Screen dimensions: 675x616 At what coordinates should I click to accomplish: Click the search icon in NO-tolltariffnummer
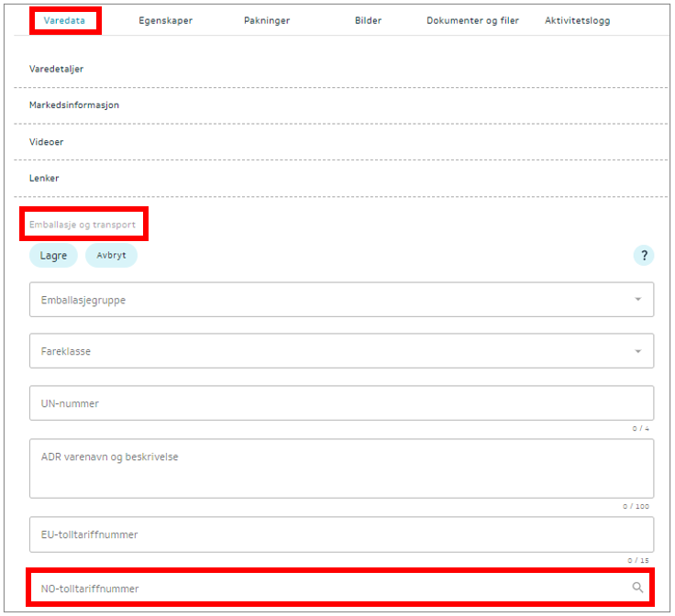pyautogui.click(x=637, y=588)
